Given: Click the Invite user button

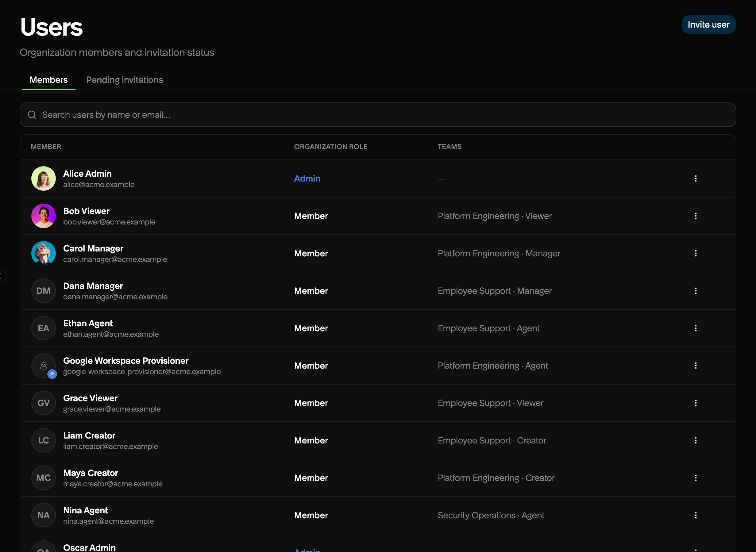Looking at the screenshot, I should click(x=708, y=25).
